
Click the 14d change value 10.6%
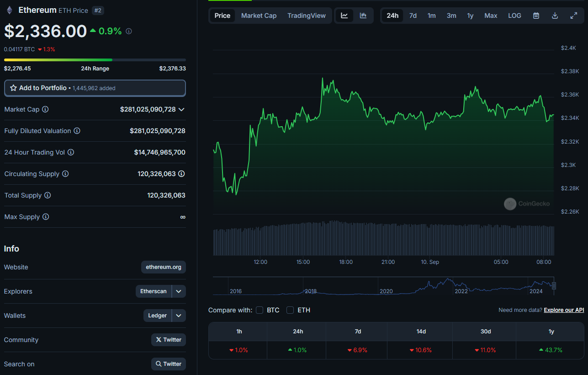pyautogui.click(x=420, y=350)
